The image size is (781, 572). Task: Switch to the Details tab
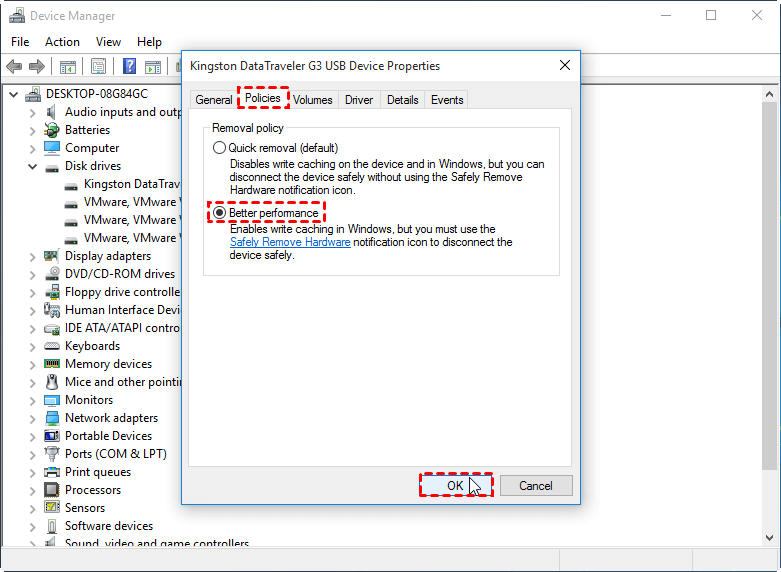click(402, 100)
